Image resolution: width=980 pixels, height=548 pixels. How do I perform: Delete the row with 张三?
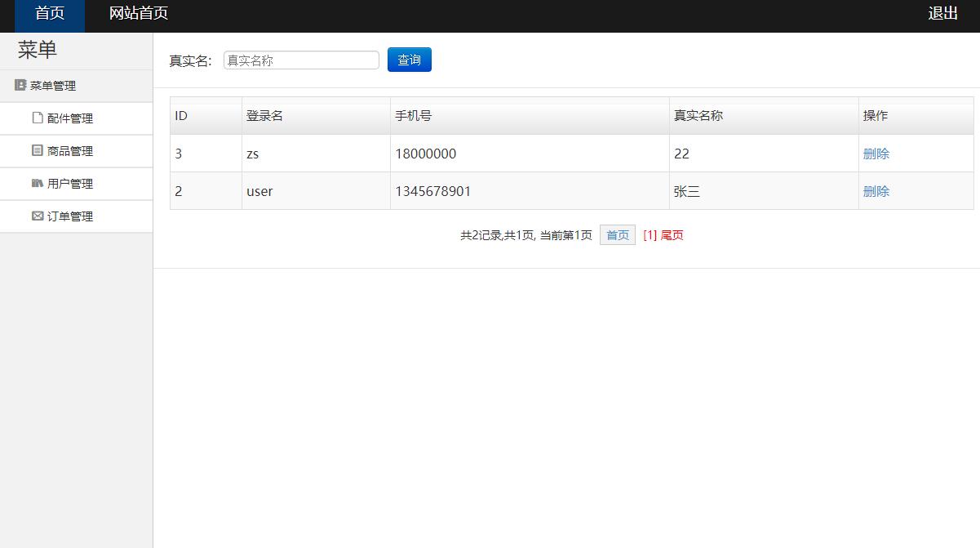coord(876,191)
